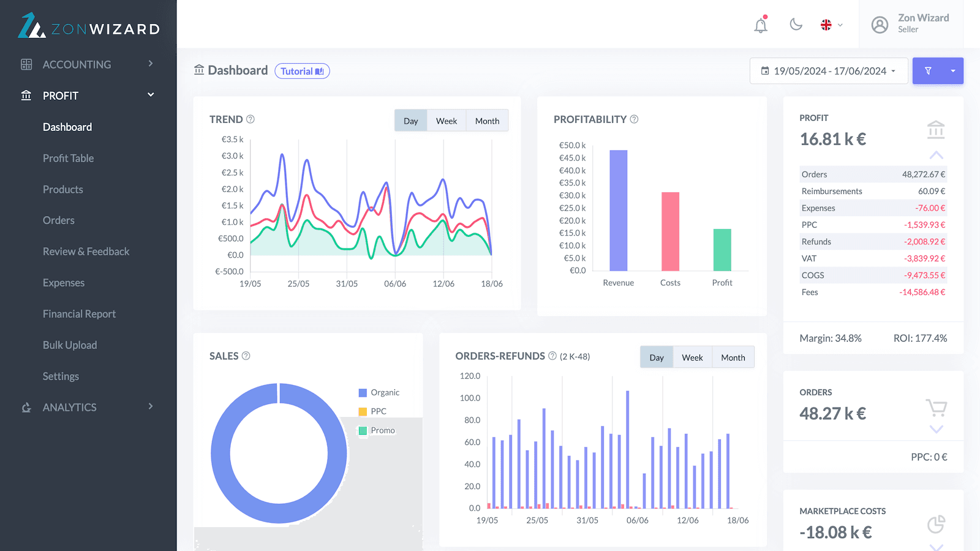Switch ORDERS-REFUNDS chart to Month view

[x=733, y=358]
